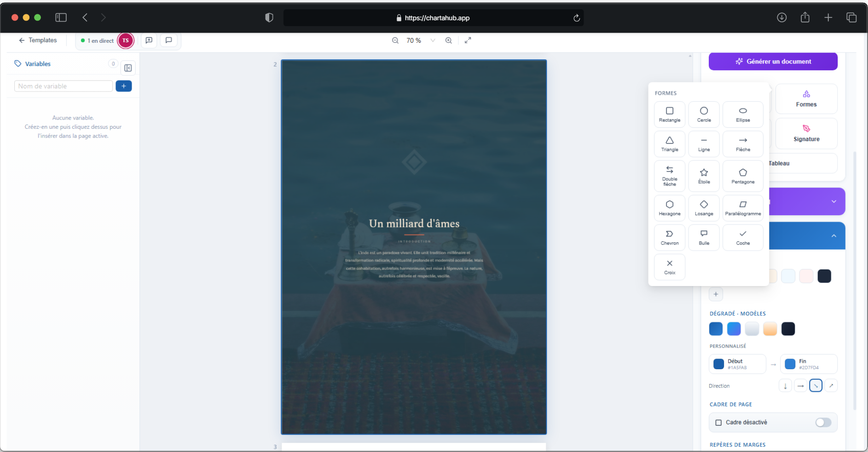The width and height of the screenshot is (868, 452).
Task: Open the 70 % zoom dropdown
Action: point(433,40)
